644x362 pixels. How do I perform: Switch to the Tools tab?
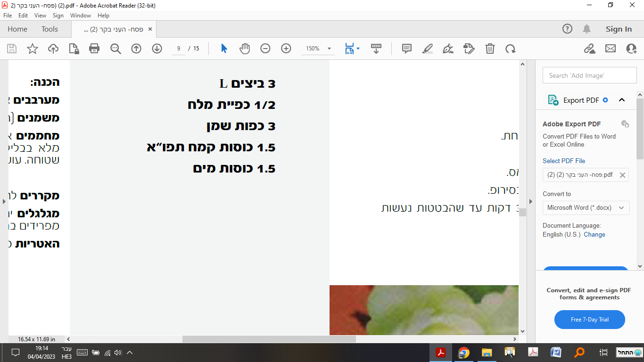click(x=50, y=29)
